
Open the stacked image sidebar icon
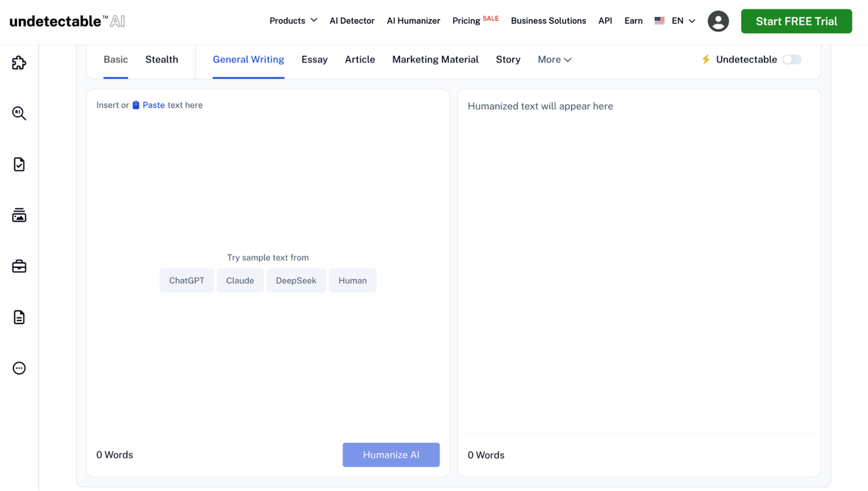(19, 215)
